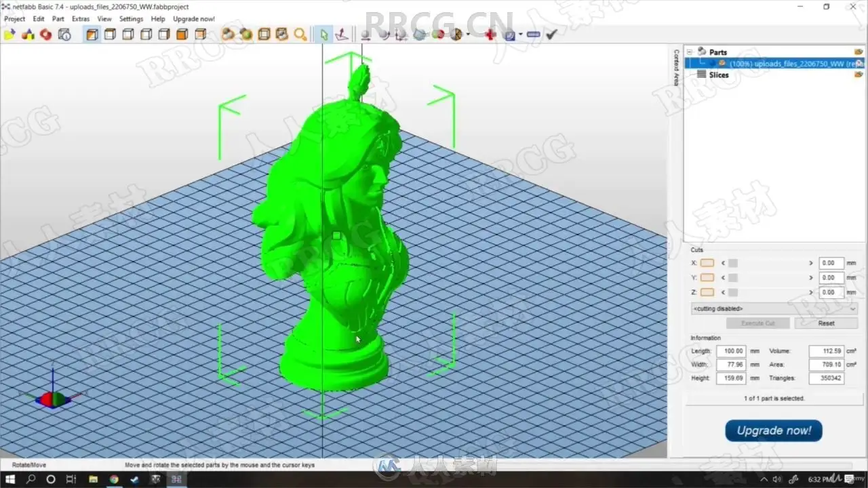This screenshot has width=868, height=488.
Task: Click the X cut value field
Action: [831, 263]
